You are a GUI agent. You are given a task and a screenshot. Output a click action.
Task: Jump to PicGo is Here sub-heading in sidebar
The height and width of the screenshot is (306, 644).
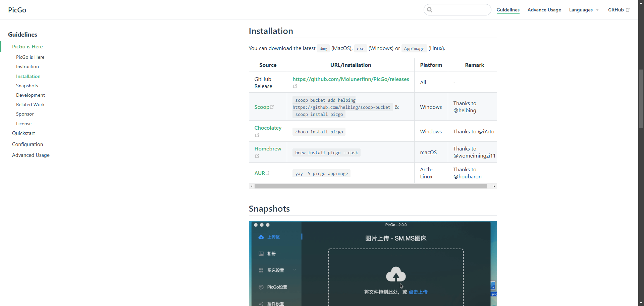pyautogui.click(x=30, y=57)
